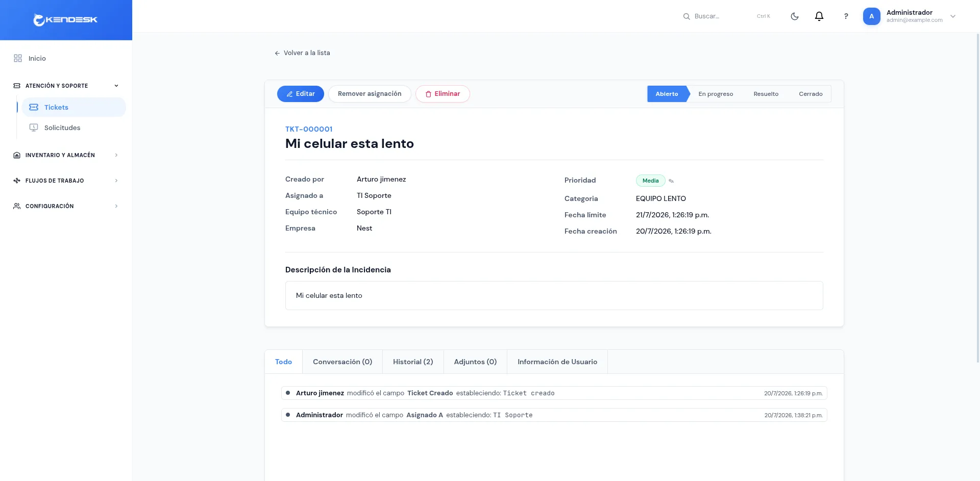The height and width of the screenshot is (481, 980).
Task: Click the TI Soporte assignee value
Action: 374,195
